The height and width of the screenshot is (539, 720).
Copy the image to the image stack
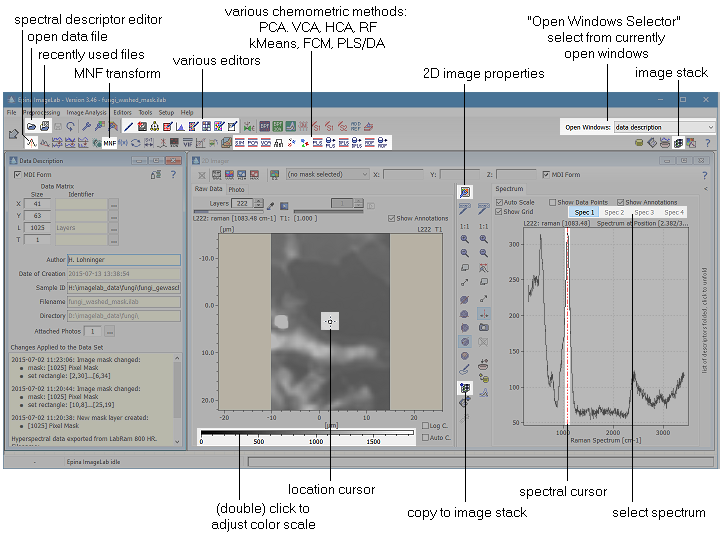(464, 388)
